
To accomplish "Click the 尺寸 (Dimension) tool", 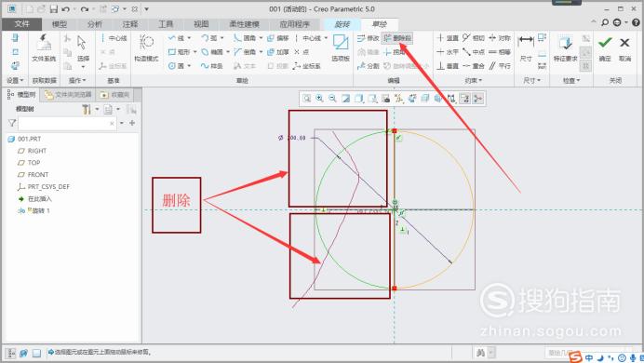I will (526, 48).
